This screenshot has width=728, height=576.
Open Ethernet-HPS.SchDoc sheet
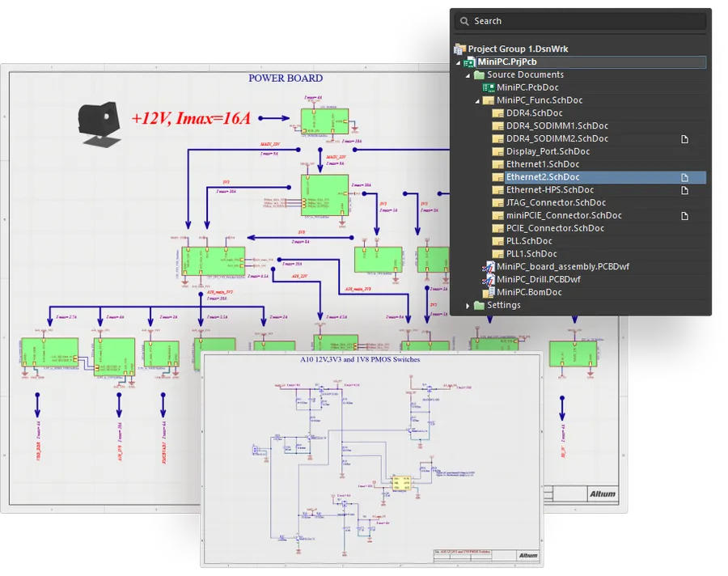tap(550, 190)
